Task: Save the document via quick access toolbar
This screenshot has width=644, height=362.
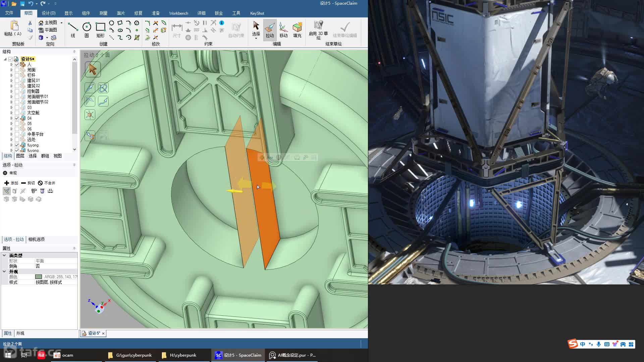Action: click(x=22, y=4)
